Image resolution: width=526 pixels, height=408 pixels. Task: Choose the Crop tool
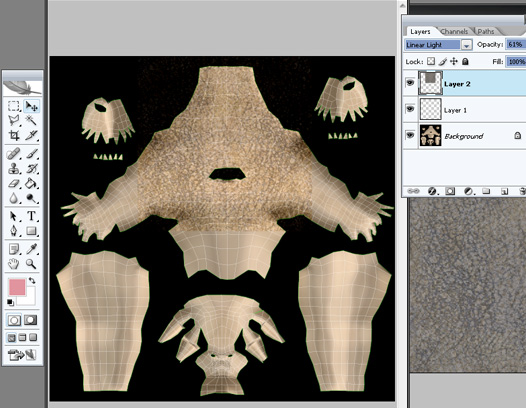pyautogui.click(x=13, y=135)
